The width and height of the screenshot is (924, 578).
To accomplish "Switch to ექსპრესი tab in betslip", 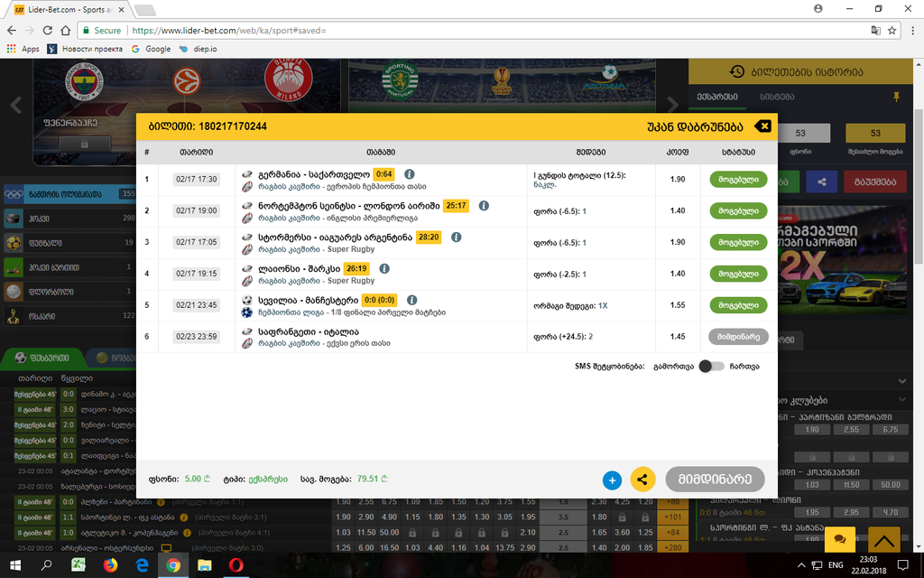I will pyautogui.click(x=717, y=97).
